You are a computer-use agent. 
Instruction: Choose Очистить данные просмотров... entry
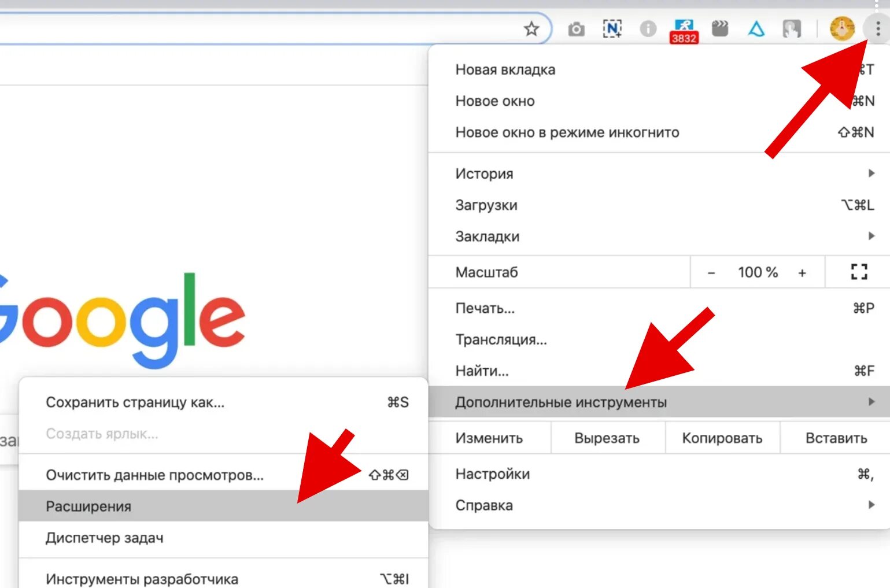[223, 475]
